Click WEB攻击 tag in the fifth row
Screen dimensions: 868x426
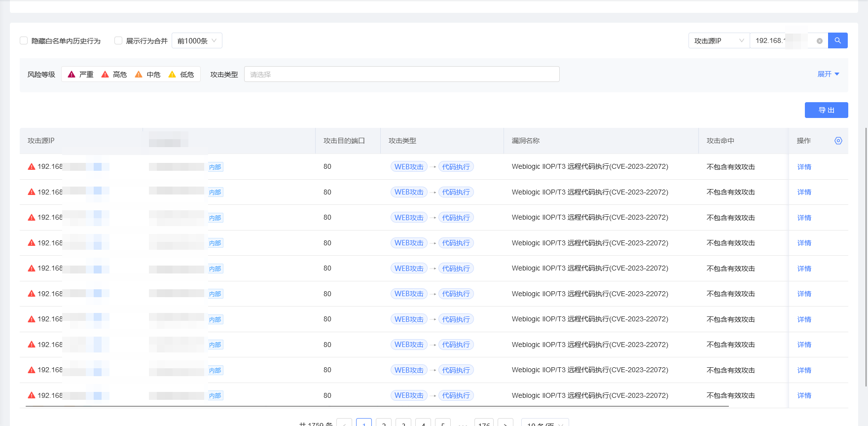pos(409,269)
